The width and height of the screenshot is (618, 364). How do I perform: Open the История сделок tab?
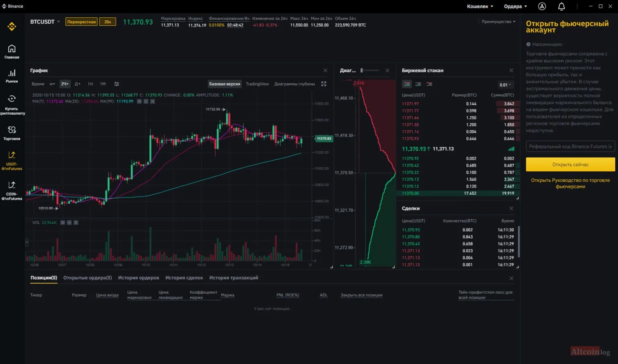[184, 278]
